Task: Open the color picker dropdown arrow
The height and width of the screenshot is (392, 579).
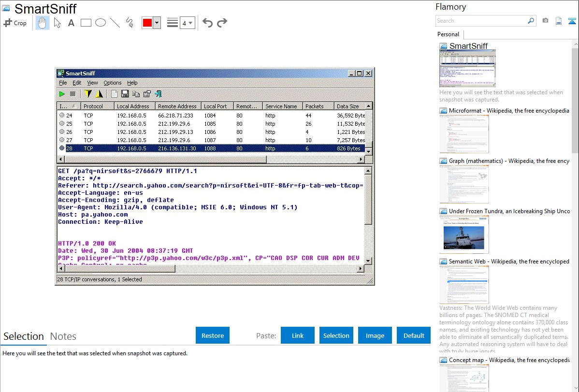Action: pos(157,23)
